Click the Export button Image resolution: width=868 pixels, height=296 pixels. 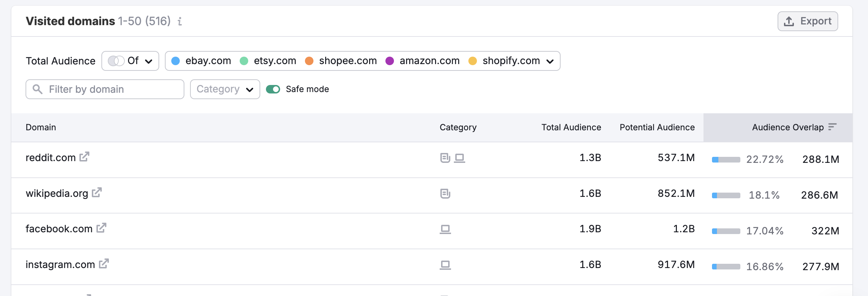point(807,21)
